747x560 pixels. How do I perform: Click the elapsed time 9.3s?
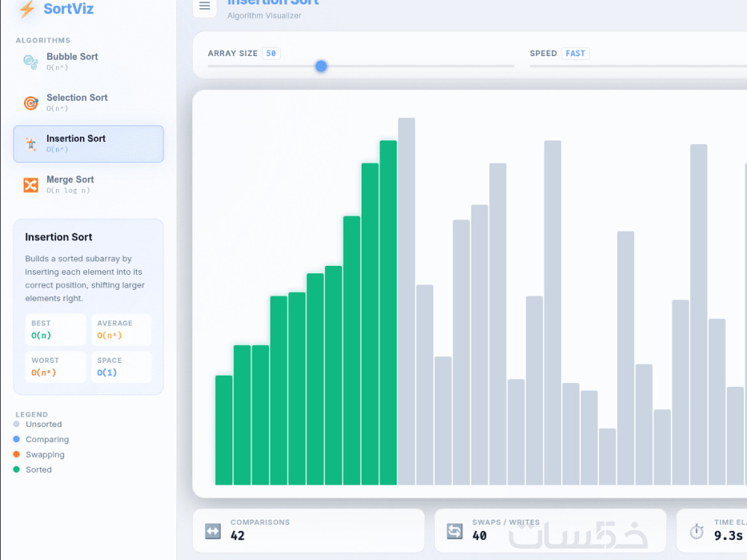[728, 535]
